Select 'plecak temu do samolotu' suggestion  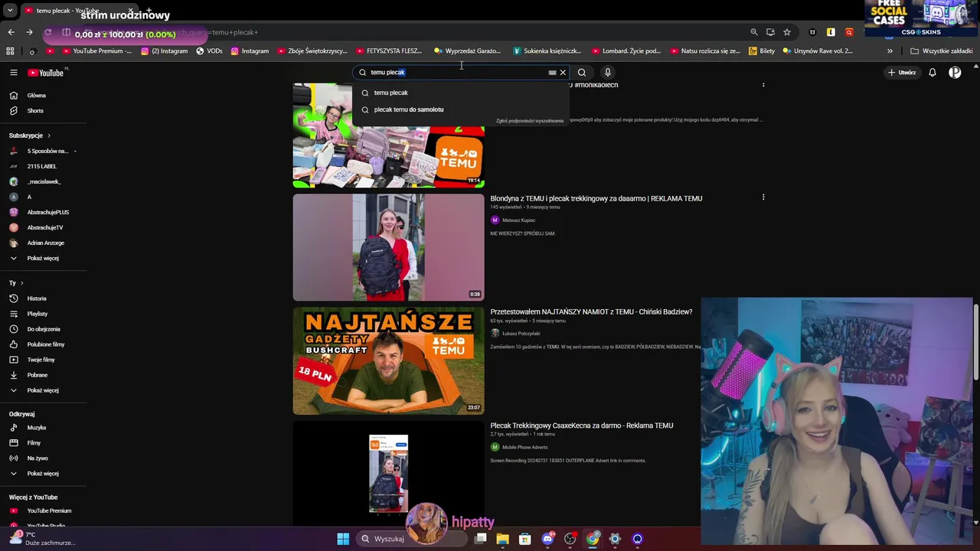point(460,109)
